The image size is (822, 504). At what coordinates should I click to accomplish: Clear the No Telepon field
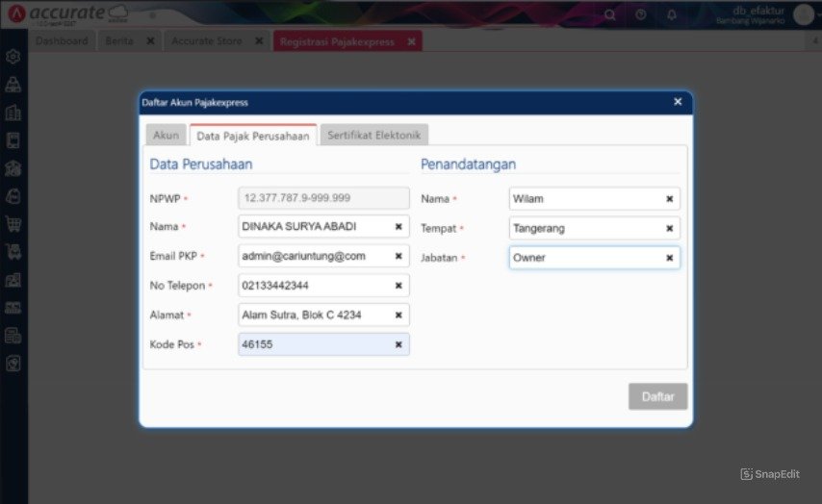tap(398, 286)
